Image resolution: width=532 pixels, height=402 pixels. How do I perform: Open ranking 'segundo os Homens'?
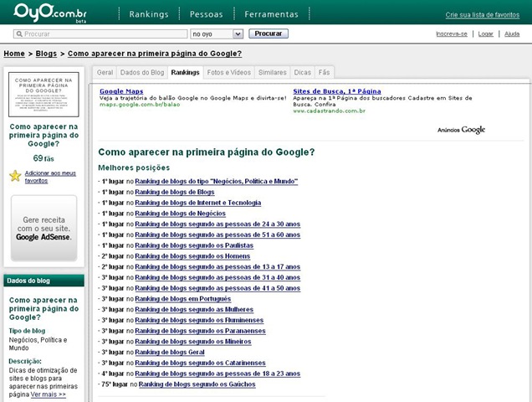tap(192, 256)
